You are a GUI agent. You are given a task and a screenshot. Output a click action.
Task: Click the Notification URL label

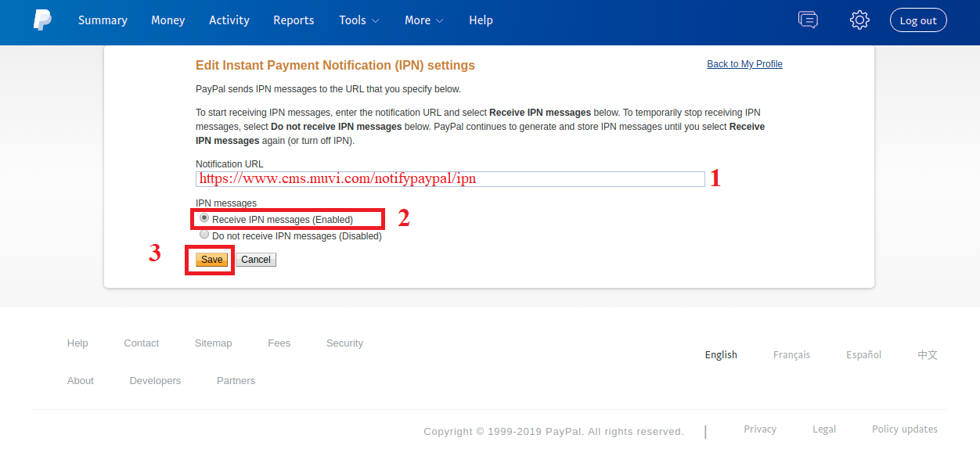(x=229, y=164)
